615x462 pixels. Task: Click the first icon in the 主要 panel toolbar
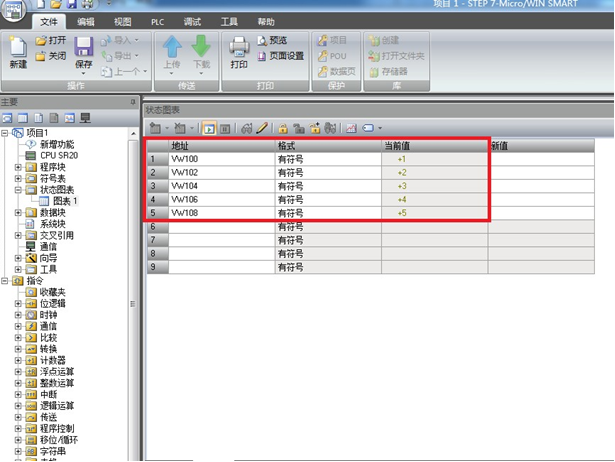7,118
